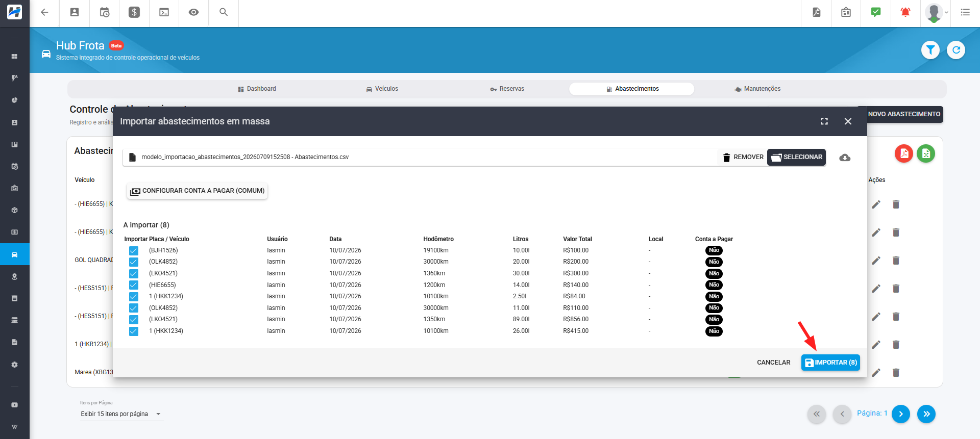Click CONFIGURAR CONTA A PAGAR (COMUM)

point(198,191)
